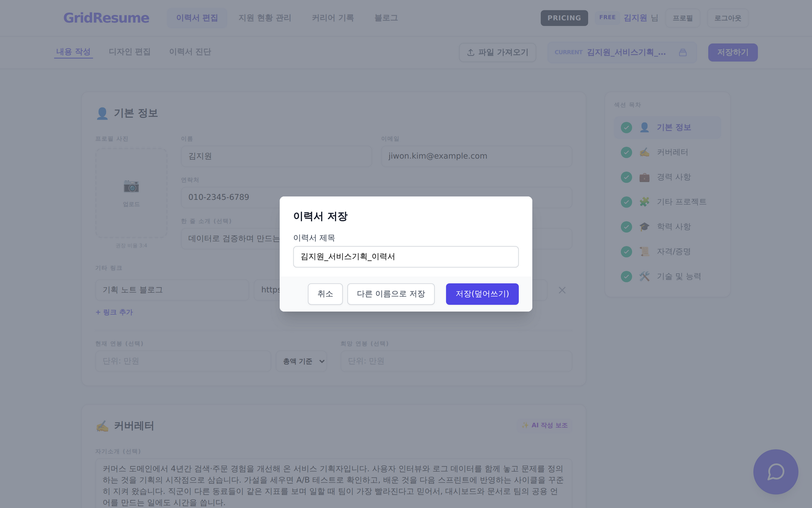
Task: Click the 김지원 님 user name
Action: 640,18
